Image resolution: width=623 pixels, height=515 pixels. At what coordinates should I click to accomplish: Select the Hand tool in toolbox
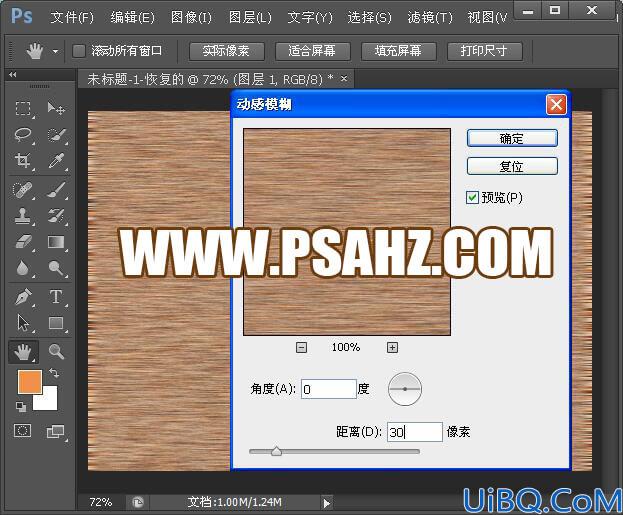coord(23,352)
